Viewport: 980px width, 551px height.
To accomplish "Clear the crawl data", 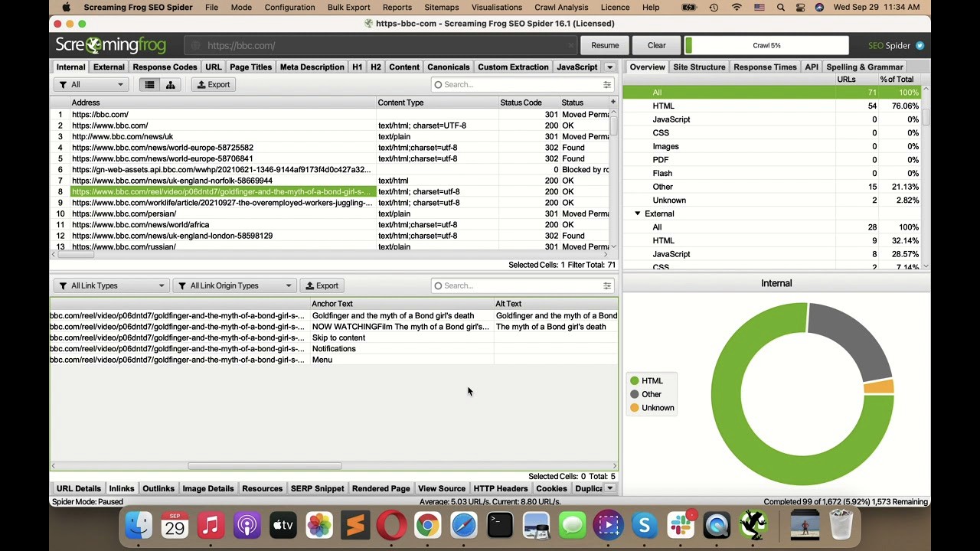I will pyautogui.click(x=657, y=45).
